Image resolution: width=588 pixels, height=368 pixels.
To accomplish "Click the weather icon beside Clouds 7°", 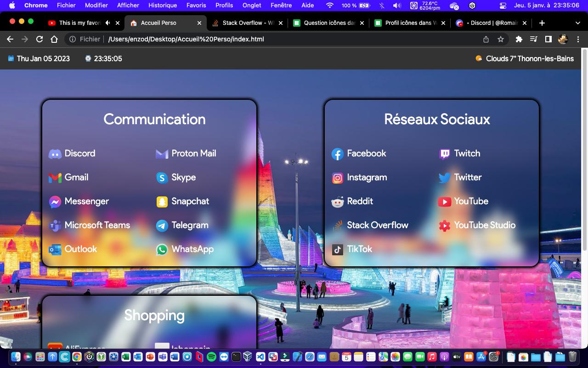I will [479, 58].
